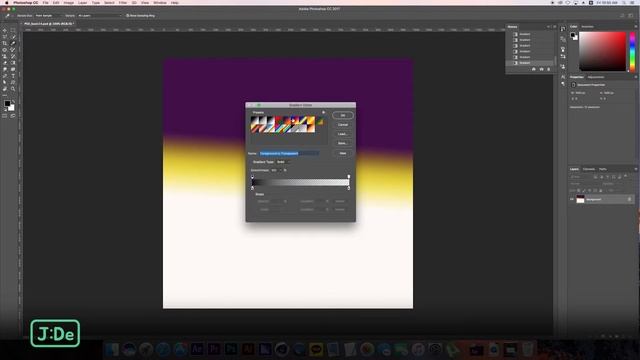Toggle filter for pixel layers
This screenshot has height=360, width=640.
coord(596,177)
